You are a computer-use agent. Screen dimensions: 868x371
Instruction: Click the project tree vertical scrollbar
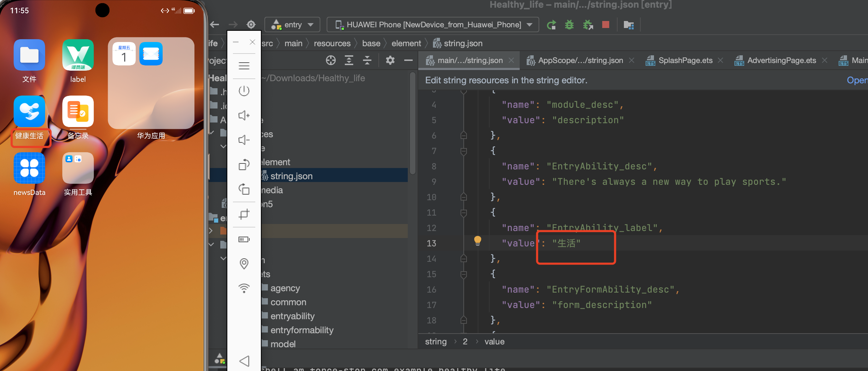click(413, 122)
